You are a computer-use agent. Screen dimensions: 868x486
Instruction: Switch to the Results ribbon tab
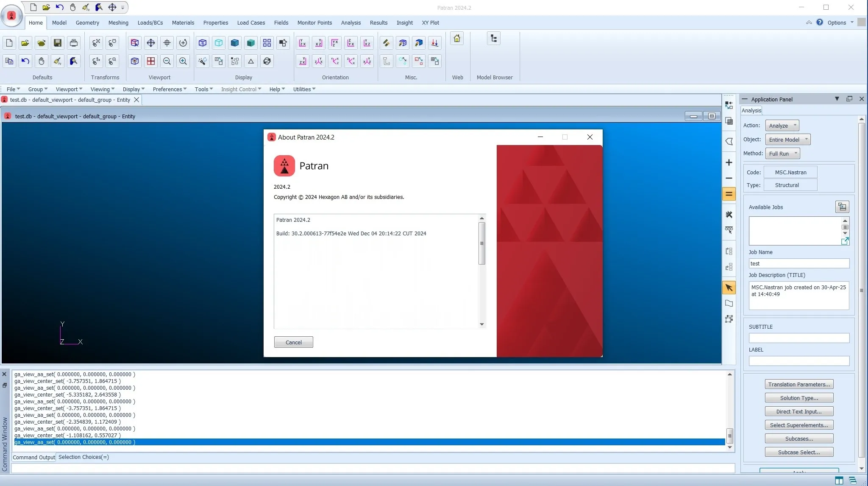tap(378, 22)
